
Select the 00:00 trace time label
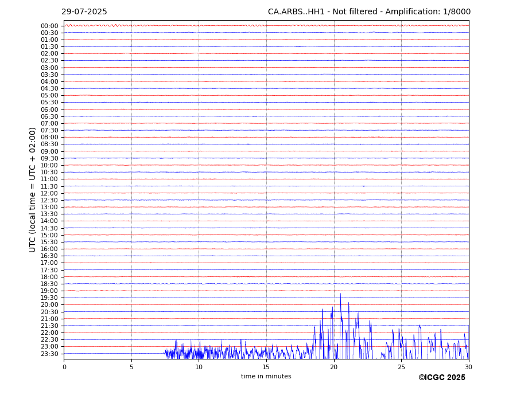[x=49, y=26]
